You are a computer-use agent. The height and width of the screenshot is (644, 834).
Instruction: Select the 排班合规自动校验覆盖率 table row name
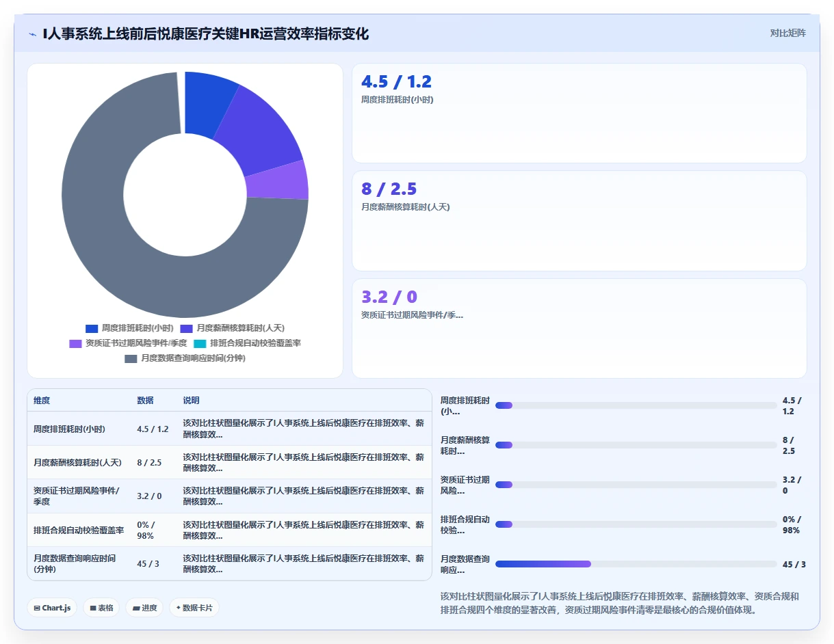[79, 531]
